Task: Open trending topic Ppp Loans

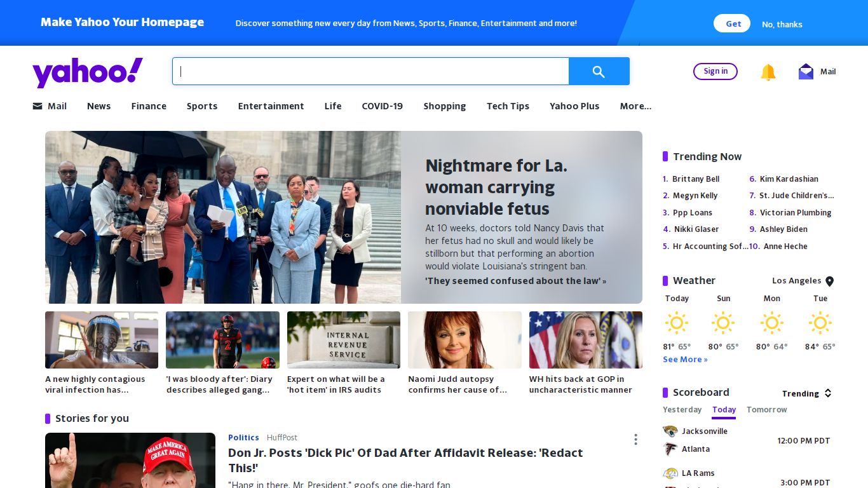Action: tap(693, 213)
